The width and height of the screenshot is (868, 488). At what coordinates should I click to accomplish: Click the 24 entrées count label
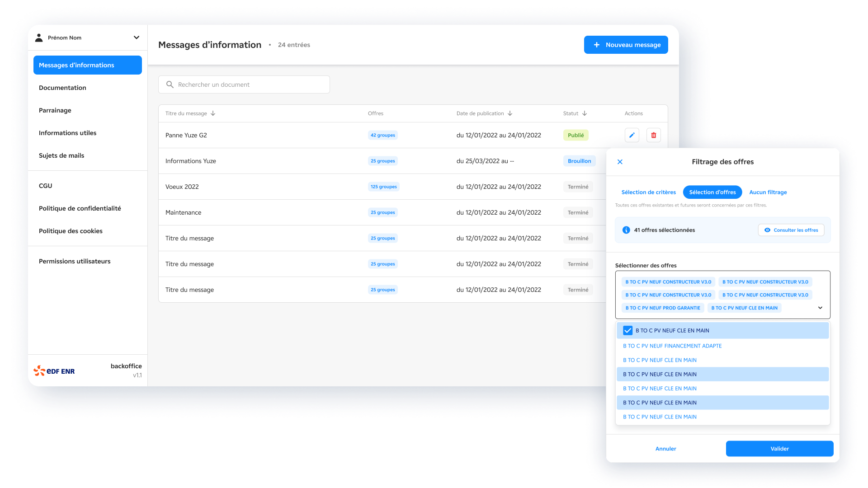294,45
